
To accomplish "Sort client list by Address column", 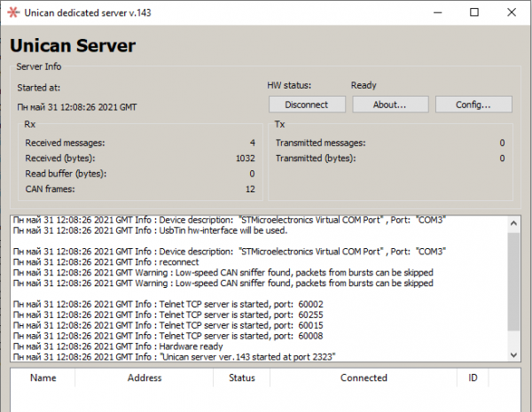I will tap(145, 377).
